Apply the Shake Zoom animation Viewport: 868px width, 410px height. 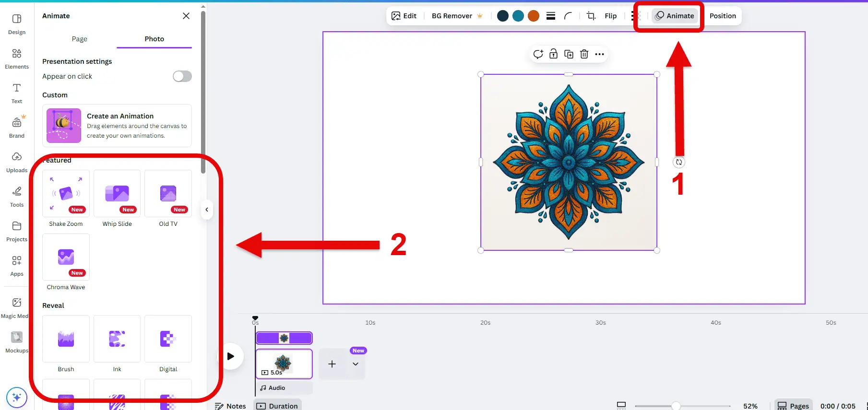coord(66,194)
